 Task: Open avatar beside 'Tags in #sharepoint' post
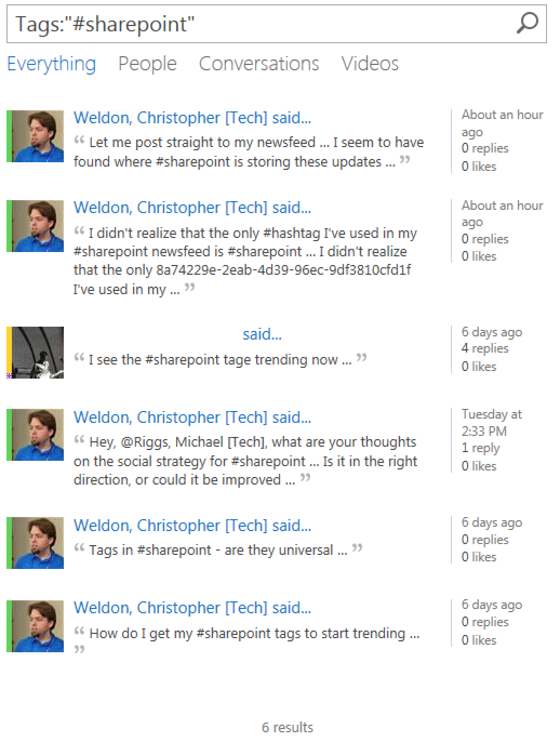pos(37,543)
